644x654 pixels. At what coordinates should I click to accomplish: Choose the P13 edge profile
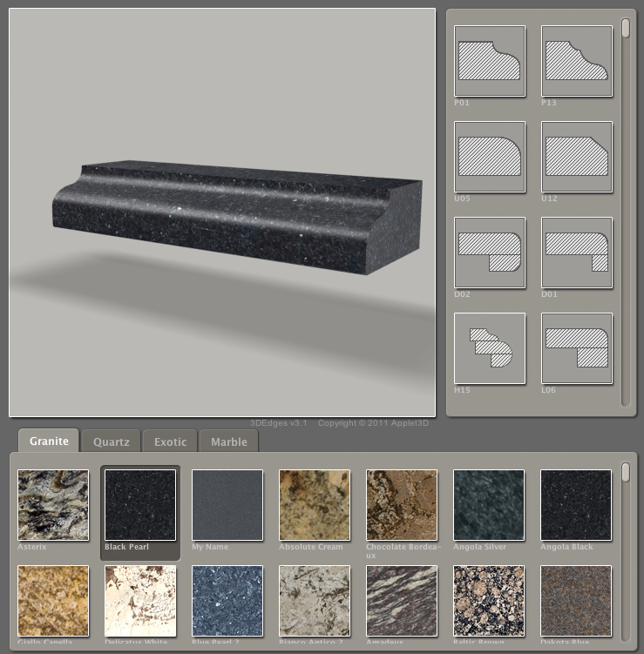pyautogui.click(x=577, y=61)
